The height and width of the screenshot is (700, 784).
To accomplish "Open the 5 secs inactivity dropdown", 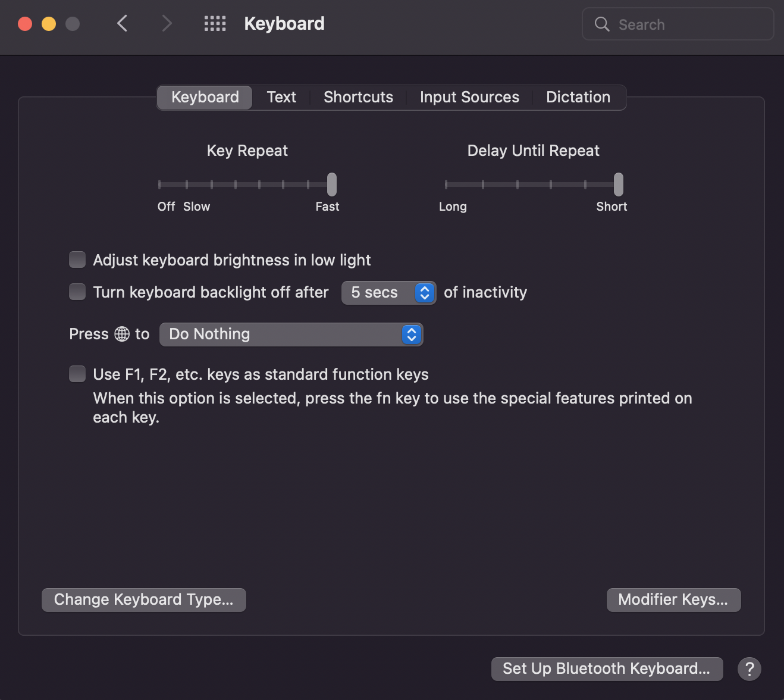I will 388,293.
